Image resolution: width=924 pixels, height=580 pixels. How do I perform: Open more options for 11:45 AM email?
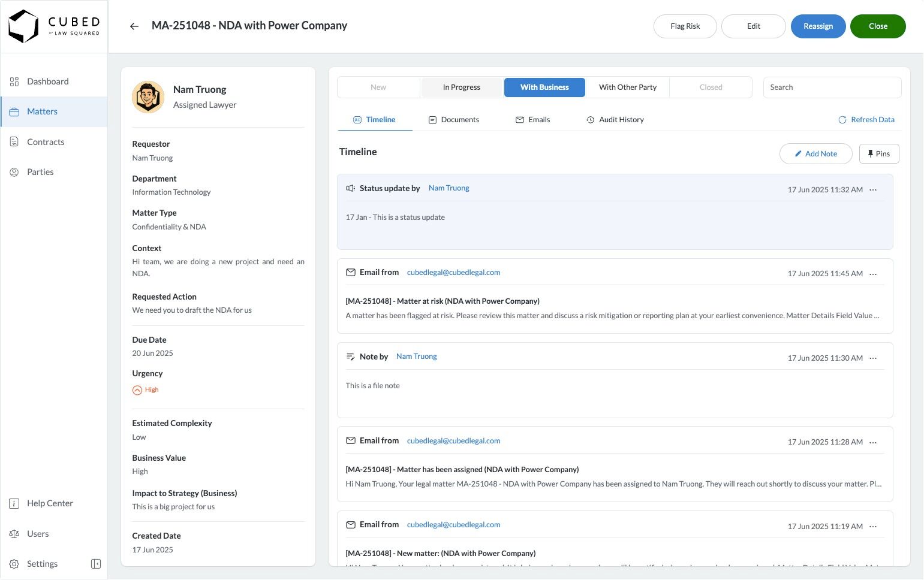[873, 274]
